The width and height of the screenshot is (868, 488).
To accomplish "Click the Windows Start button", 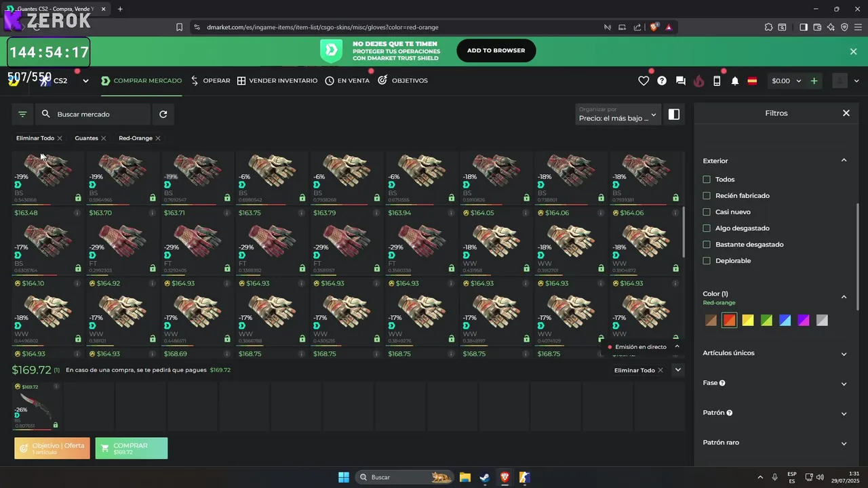I will (343, 477).
